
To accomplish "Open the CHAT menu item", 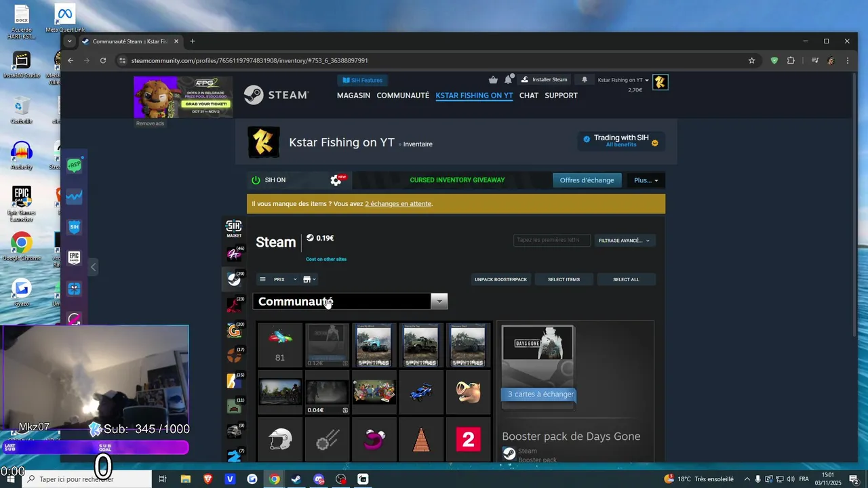I will tap(529, 96).
